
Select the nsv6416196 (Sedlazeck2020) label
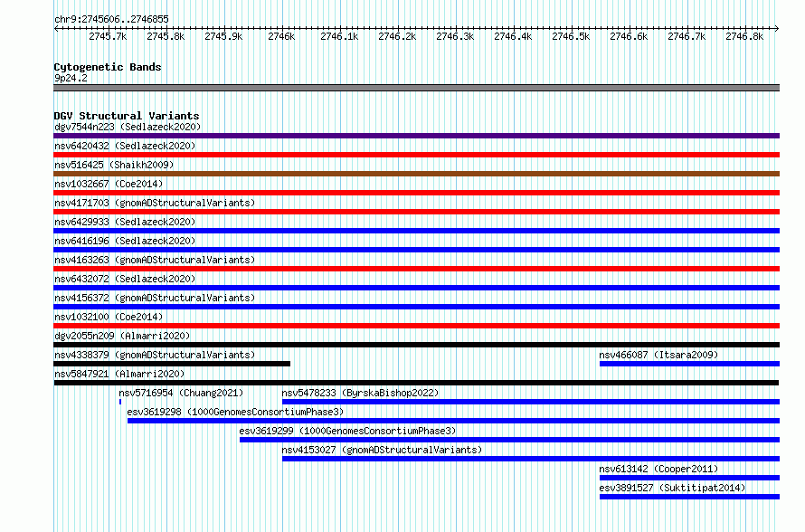[125, 241]
